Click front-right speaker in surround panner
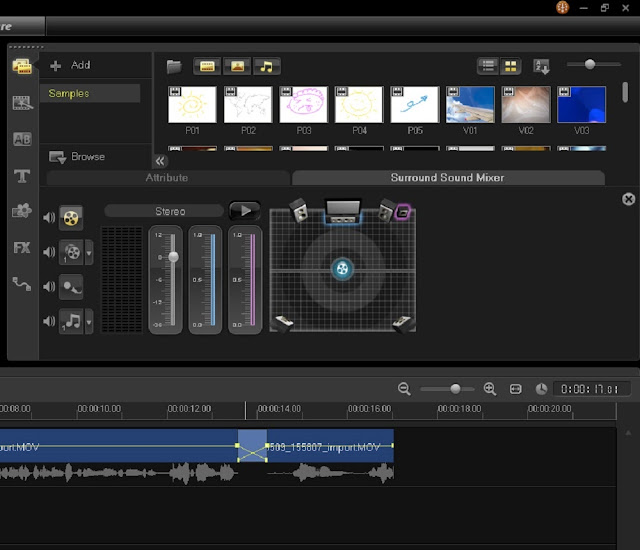 [386, 210]
